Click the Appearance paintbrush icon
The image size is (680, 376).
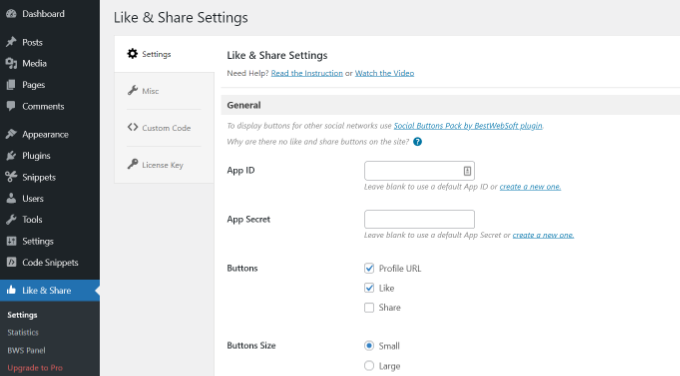(11, 134)
